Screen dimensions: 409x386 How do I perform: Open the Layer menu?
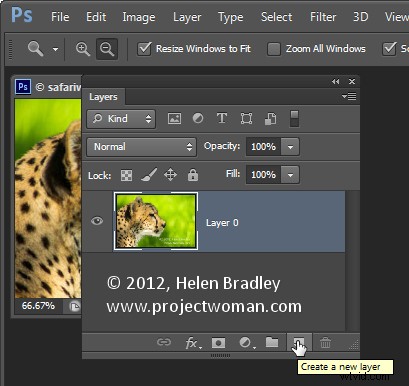(x=187, y=17)
